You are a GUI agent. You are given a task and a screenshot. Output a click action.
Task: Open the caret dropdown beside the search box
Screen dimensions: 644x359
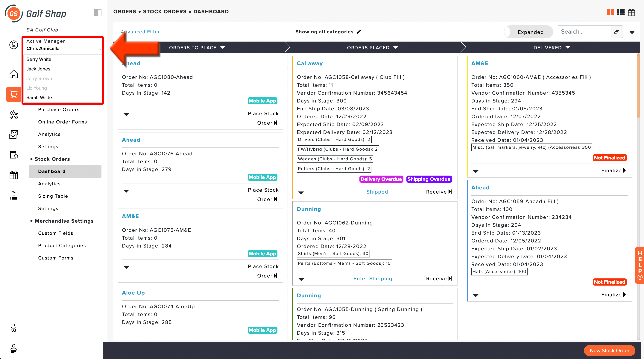(x=632, y=32)
